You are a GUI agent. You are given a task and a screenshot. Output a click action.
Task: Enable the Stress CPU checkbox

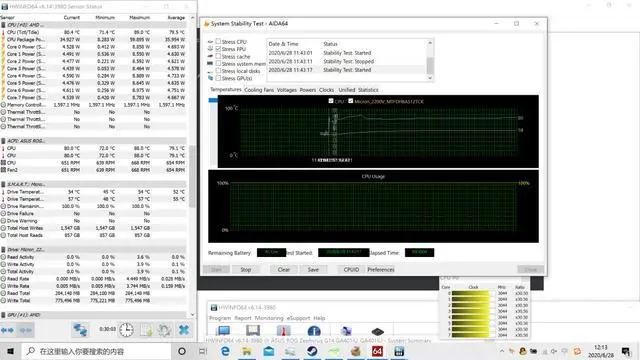[x=218, y=41]
